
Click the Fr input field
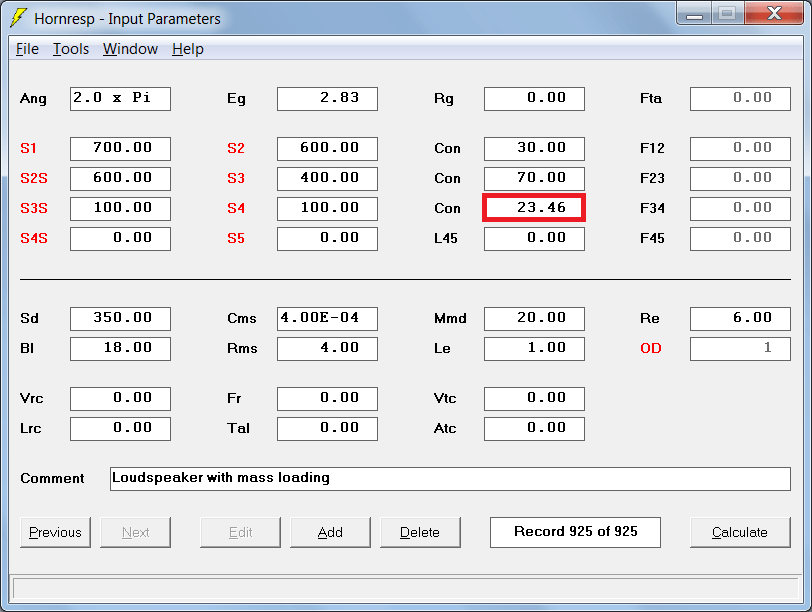coord(327,399)
